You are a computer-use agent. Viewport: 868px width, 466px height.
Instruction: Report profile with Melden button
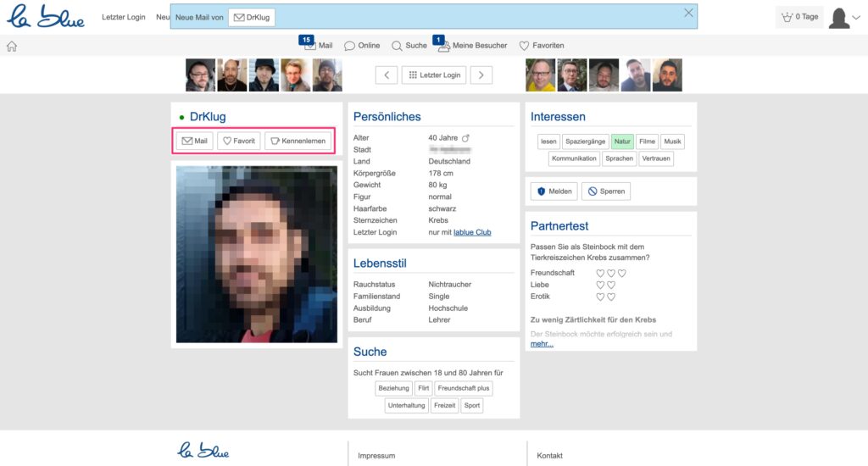coord(554,191)
